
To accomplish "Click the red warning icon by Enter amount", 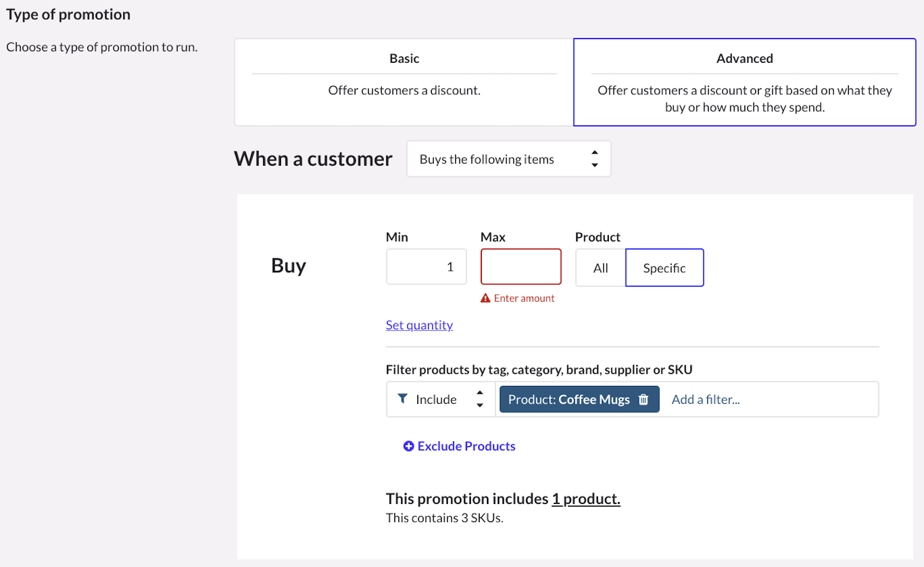I will [x=486, y=298].
